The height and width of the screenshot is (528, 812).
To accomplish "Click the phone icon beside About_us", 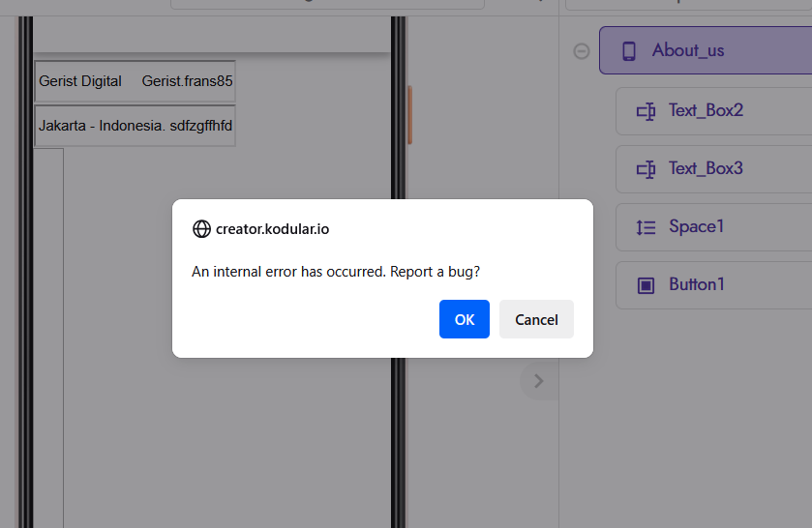I will pos(629,51).
